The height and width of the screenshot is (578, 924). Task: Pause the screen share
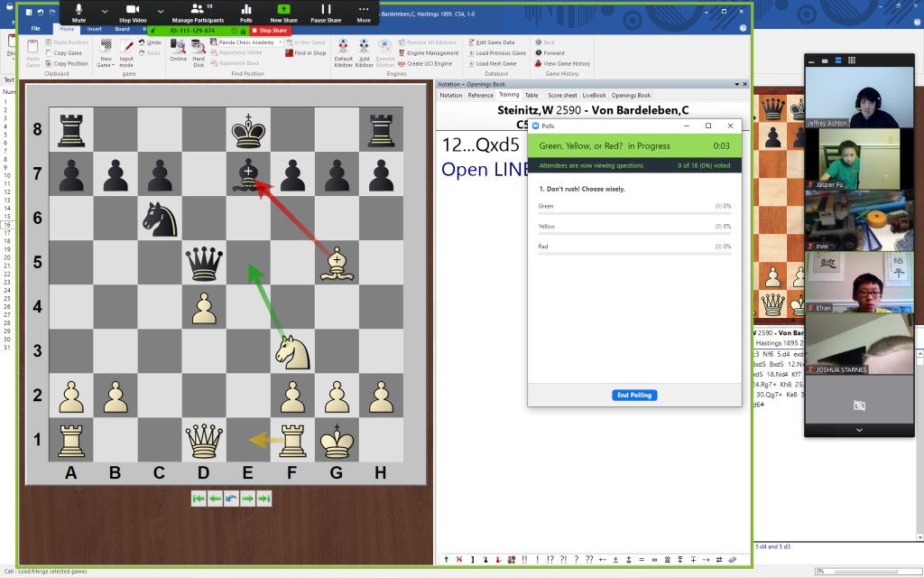tap(326, 12)
